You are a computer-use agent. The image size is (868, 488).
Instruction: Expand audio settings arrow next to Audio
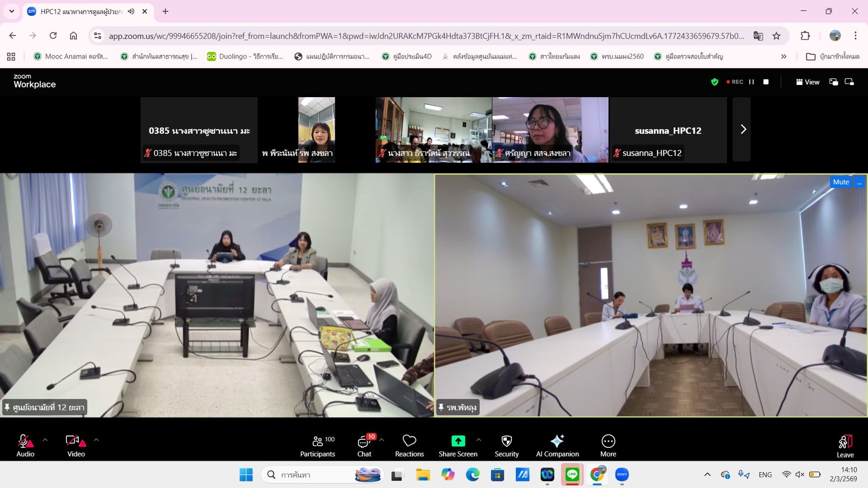45,440
